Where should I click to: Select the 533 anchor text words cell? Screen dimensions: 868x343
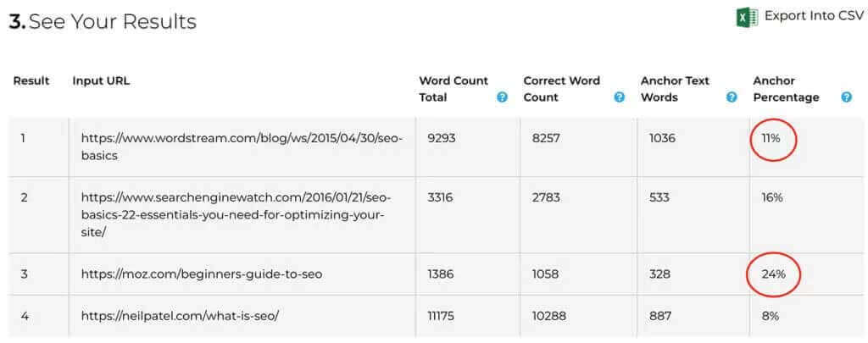659,197
